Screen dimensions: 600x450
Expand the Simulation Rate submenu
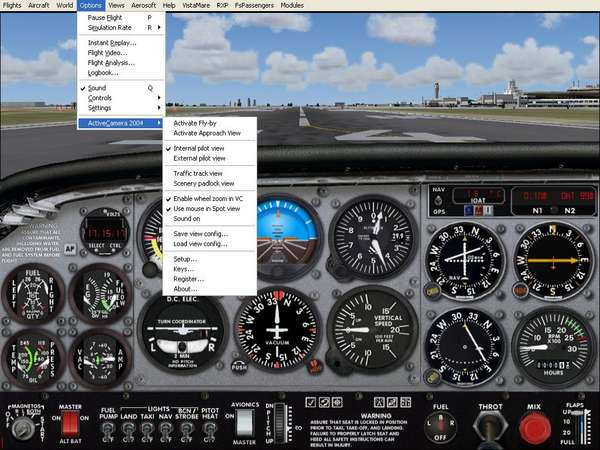(121, 28)
